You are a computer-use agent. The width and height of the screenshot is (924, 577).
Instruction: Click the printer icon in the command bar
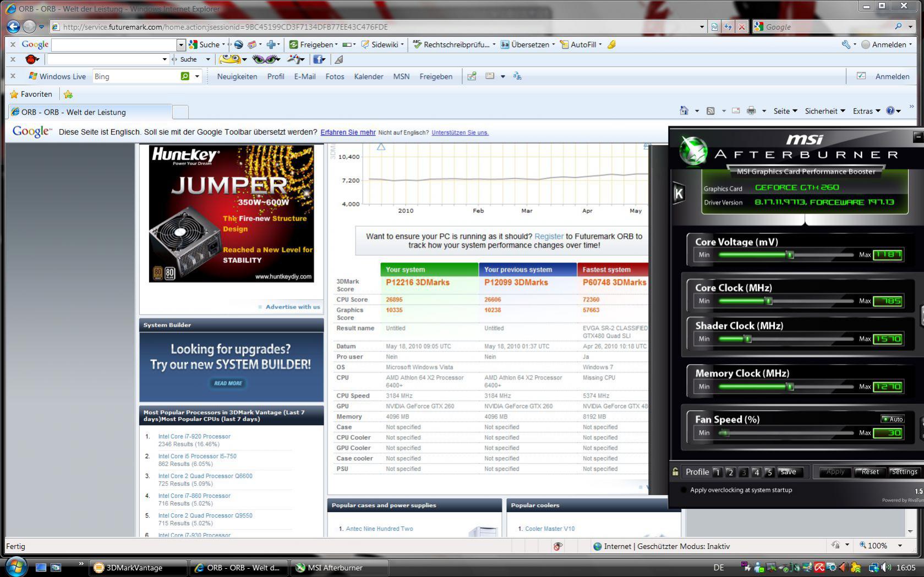tap(751, 111)
